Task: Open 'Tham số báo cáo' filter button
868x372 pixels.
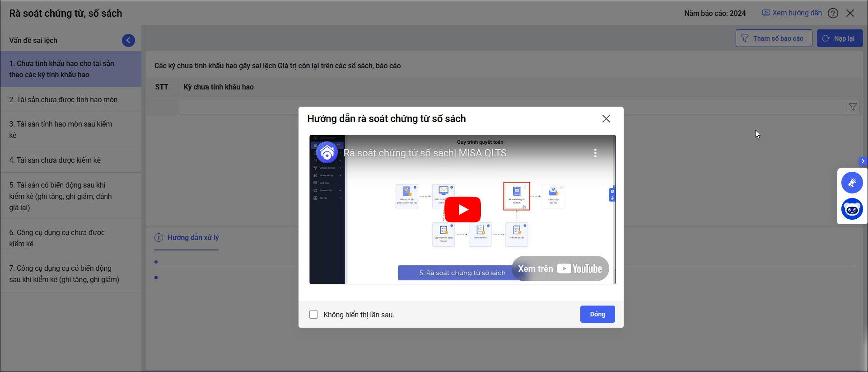Action: (774, 38)
